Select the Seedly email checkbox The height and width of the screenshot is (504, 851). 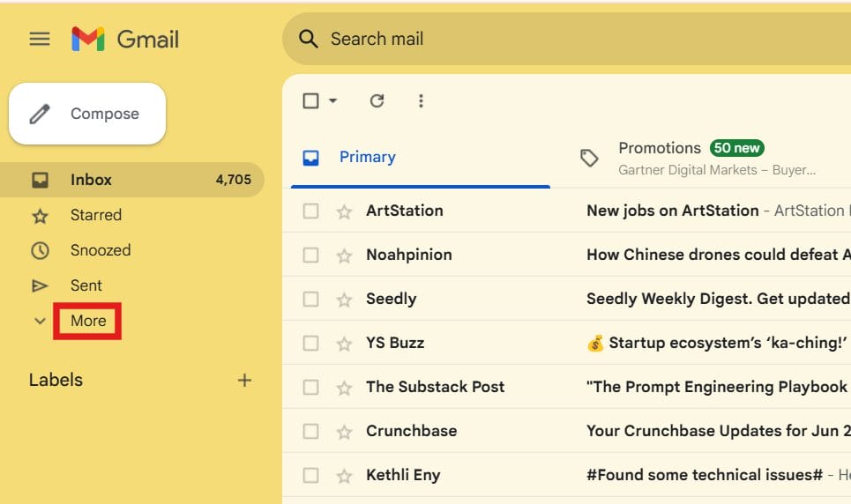tap(310, 299)
